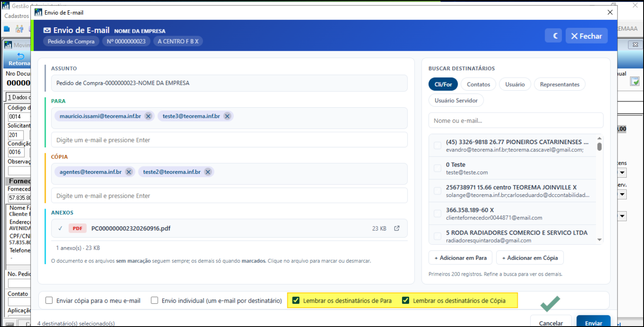Check the PIONEIROS CATARINENSES recipient box
644x327 pixels.
click(x=437, y=146)
